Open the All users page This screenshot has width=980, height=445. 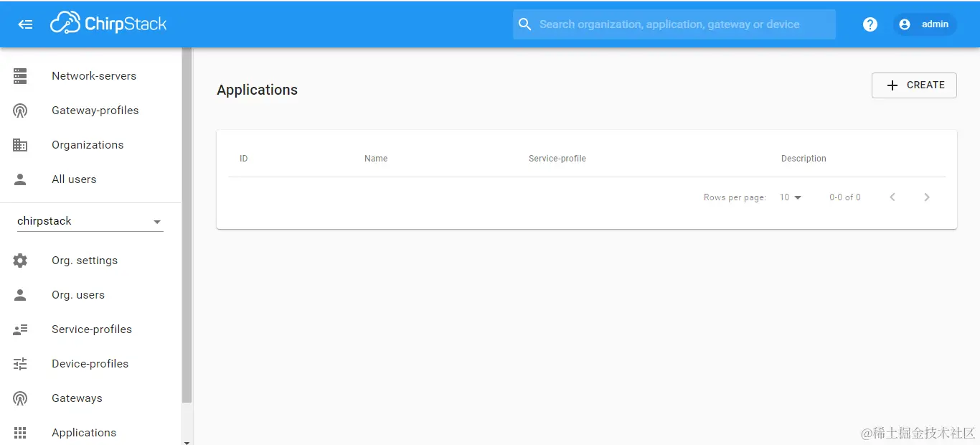pos(90,179)
